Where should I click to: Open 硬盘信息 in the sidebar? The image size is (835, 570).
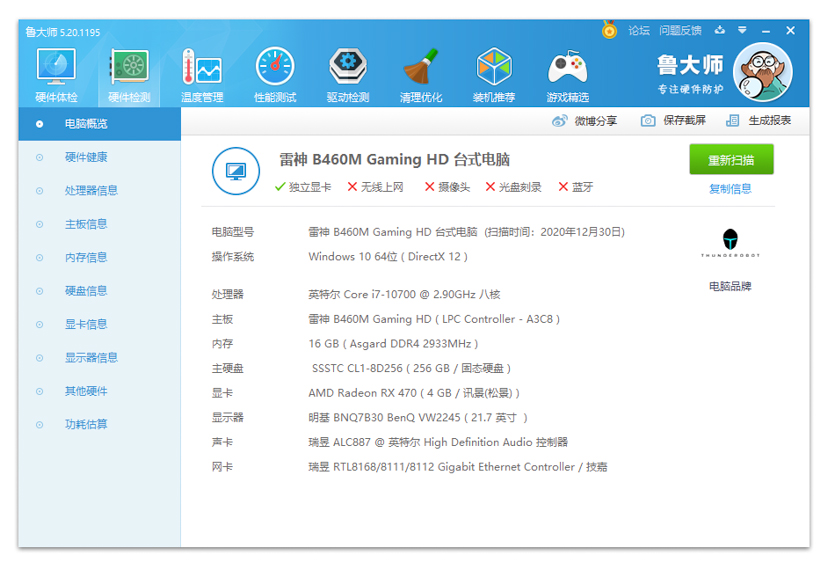pyautogui.click(x=100, y=291)
